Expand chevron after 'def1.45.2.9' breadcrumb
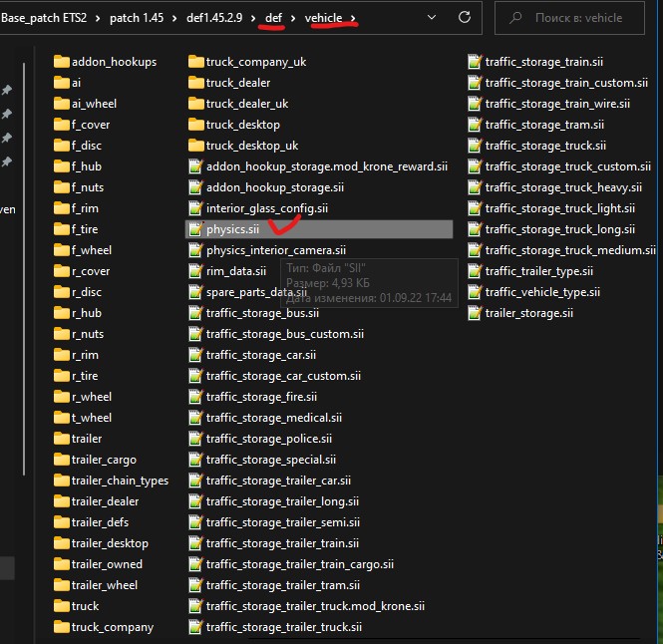Image resolution: width=663 pixels, height=644 pixels. coord(253,18)
